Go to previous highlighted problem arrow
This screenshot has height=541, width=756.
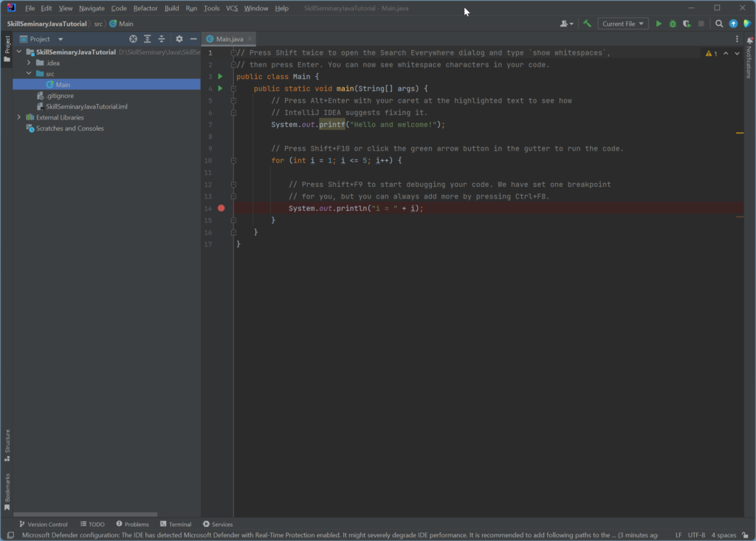[726, 54]
